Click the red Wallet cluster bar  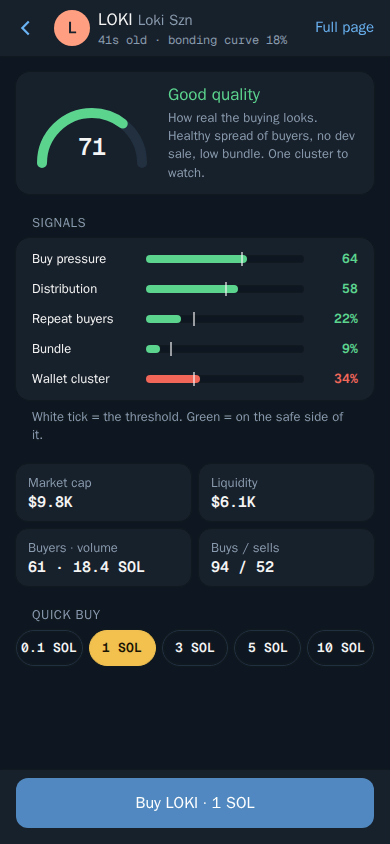pos(173,379)
